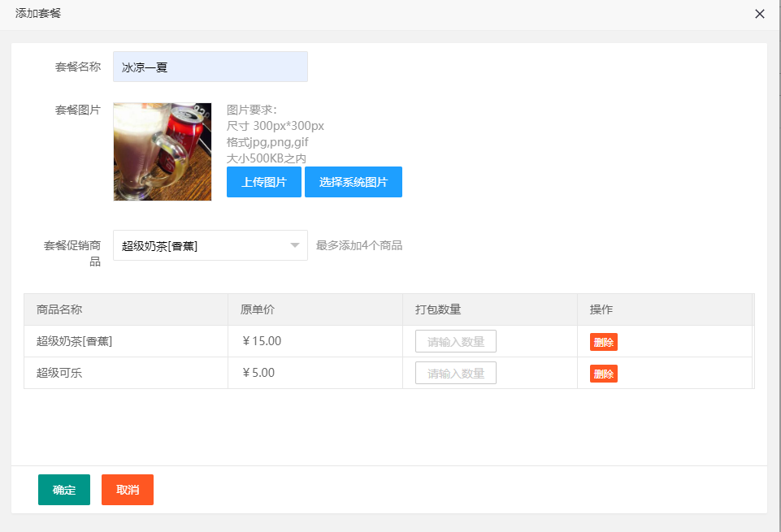Confirm the package with the 确定 button
The height and width of the screenshot is (532, 781).
(63, 490)
